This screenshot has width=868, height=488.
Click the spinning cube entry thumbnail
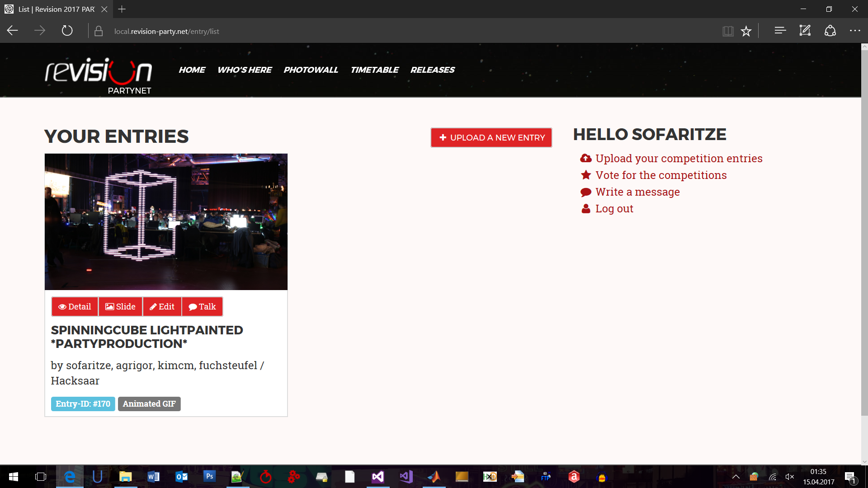coord(166,221)
